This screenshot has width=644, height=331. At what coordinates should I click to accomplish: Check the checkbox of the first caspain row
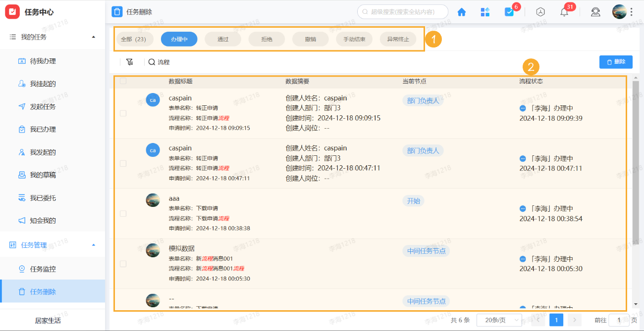[x=122, y=112]
